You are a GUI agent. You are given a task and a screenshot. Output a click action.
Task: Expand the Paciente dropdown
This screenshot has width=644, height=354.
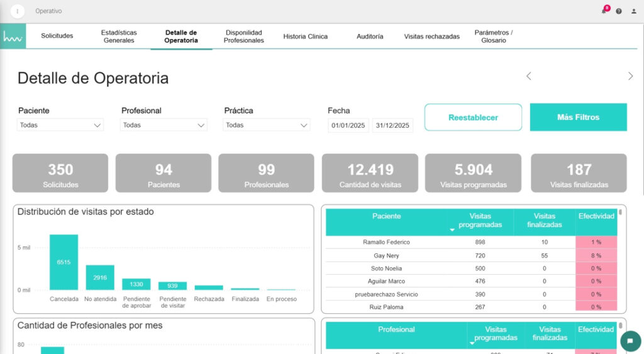coord(60,125)
